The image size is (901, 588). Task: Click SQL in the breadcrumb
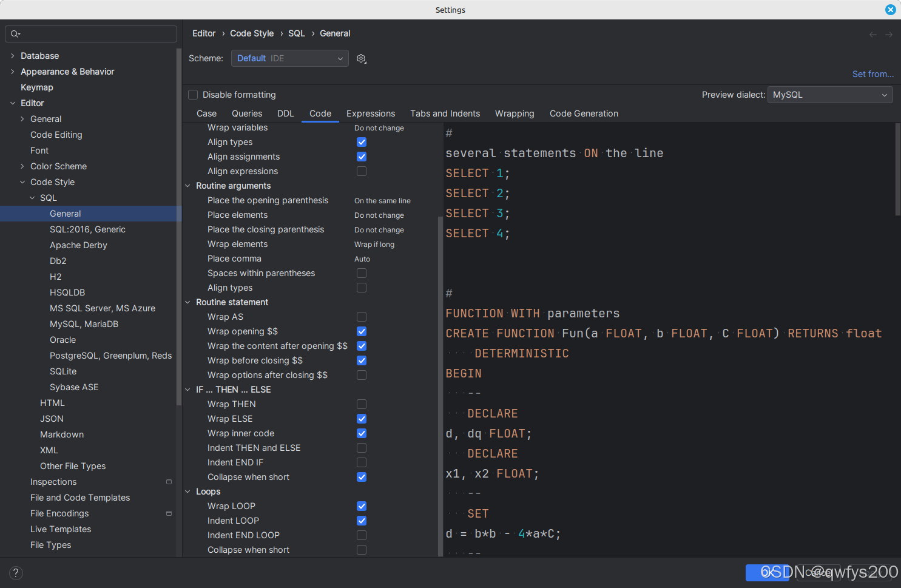tap(297, 33)
